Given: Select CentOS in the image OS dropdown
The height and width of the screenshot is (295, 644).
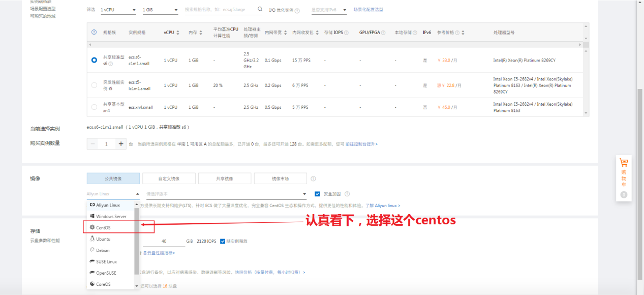Looking at the screenshot, I should click(x=111, y=227).
